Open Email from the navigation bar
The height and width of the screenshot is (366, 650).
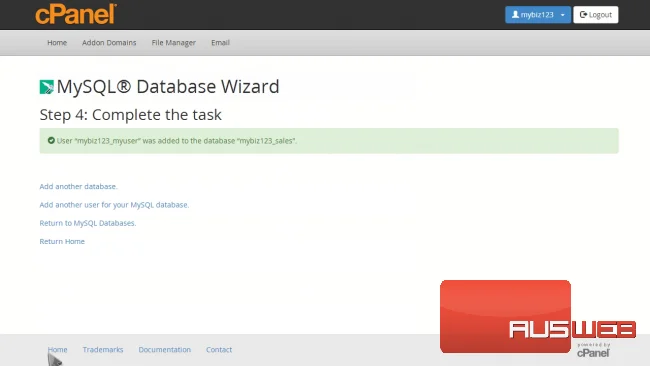(x=220, y=43)
